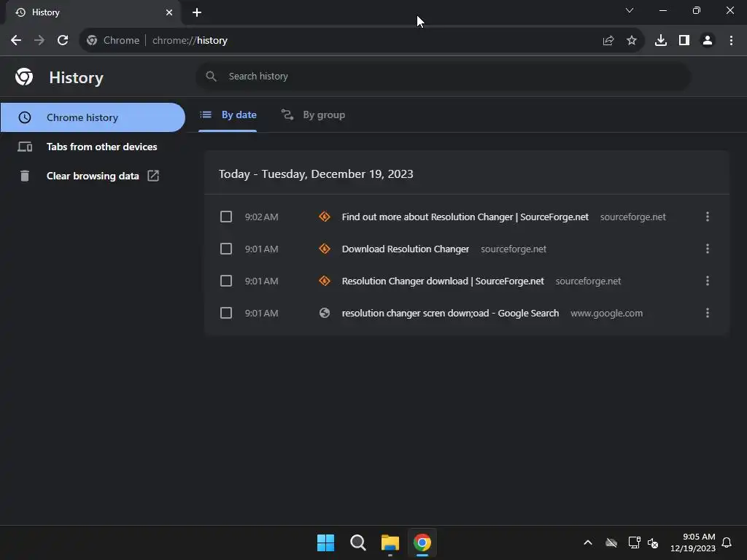
Task: Expand the tab search chevron in title bar
Action: pyautogui.click(x=630, y=10)
